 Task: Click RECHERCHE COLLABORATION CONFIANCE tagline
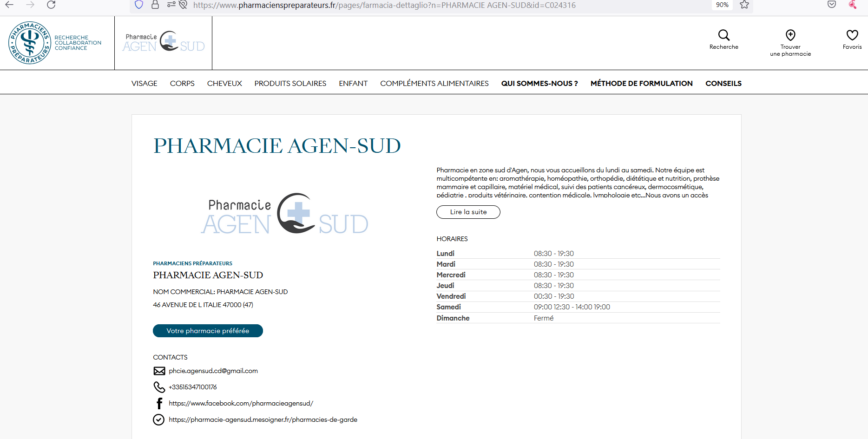click(78, 43)
